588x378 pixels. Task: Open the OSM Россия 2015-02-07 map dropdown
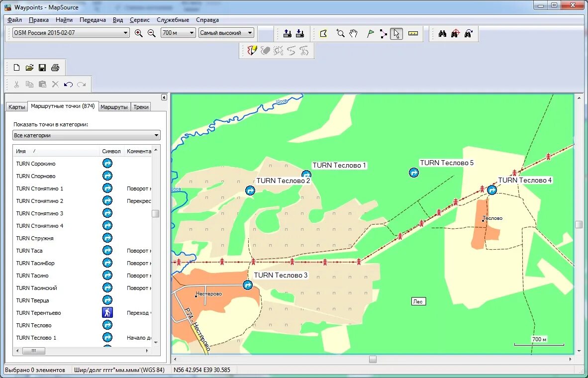(x=126, y=32)
